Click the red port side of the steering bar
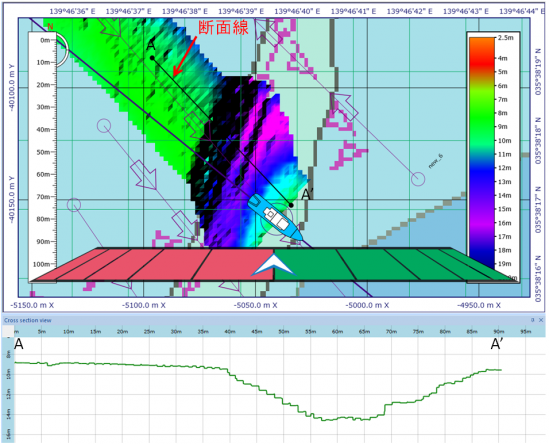This screenshot has height=444, width=549. click(153, 265)
